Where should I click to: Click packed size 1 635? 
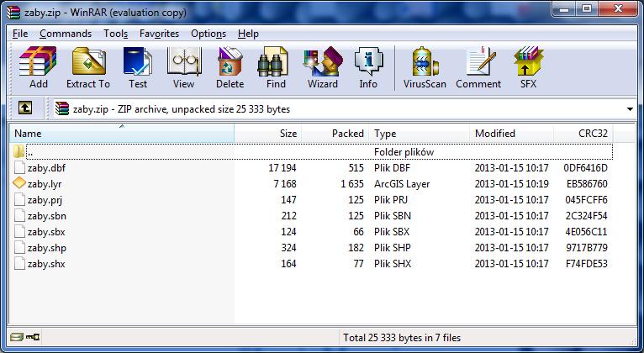pos(352,184)
